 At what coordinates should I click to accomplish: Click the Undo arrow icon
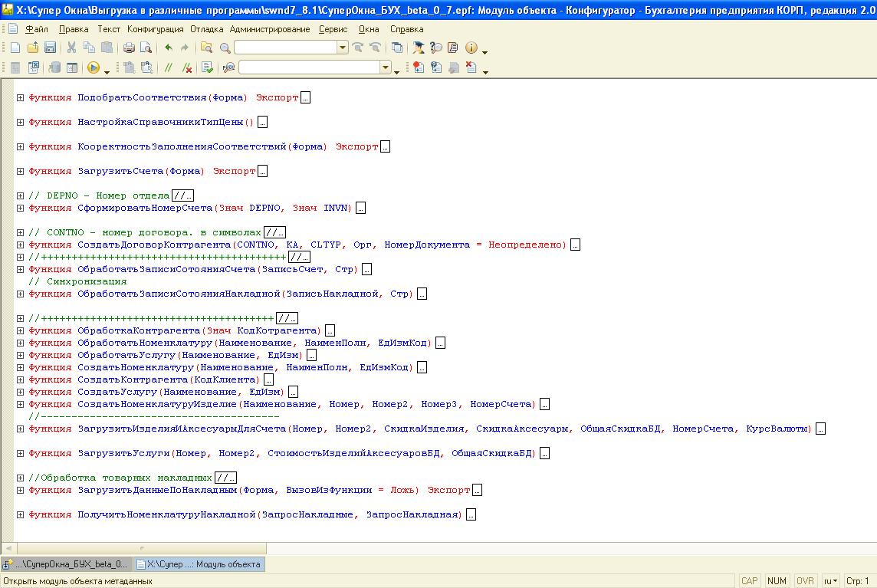tap(169, 48)
